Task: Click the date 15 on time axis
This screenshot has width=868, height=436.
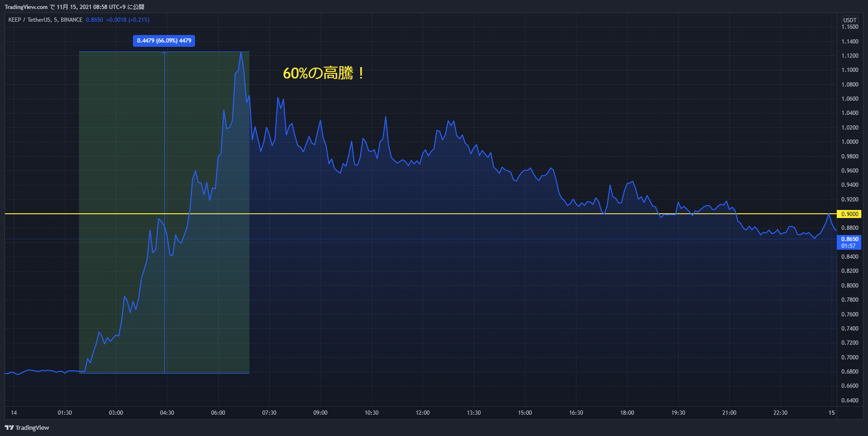Action: [832, 413]
